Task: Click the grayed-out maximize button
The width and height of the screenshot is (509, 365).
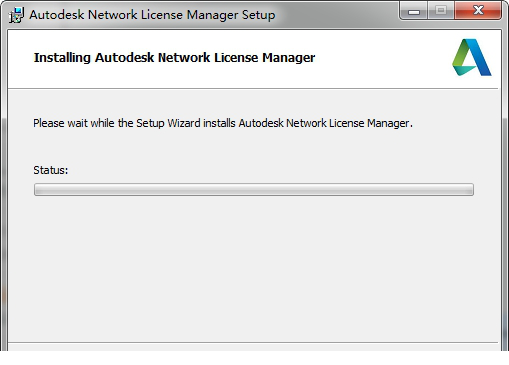Action: (441, 11)
